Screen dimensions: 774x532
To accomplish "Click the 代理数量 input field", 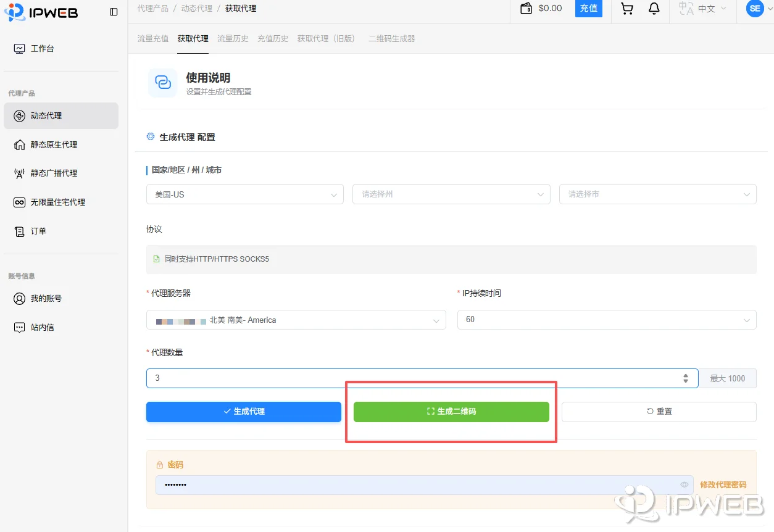I will click(x=422, y=378).
